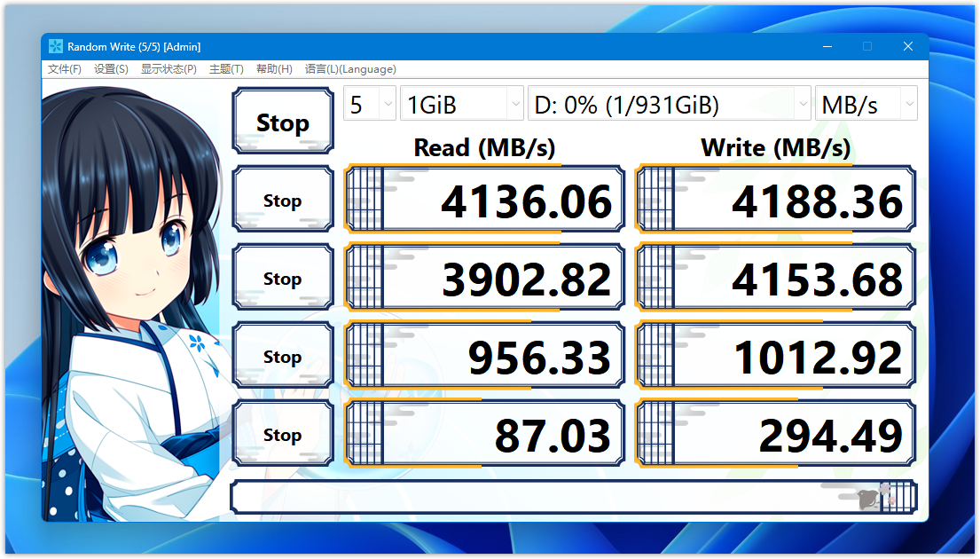Open the 语言(L)(Language) menu
The height and width of the screenshot is (559, 980).
350,69
